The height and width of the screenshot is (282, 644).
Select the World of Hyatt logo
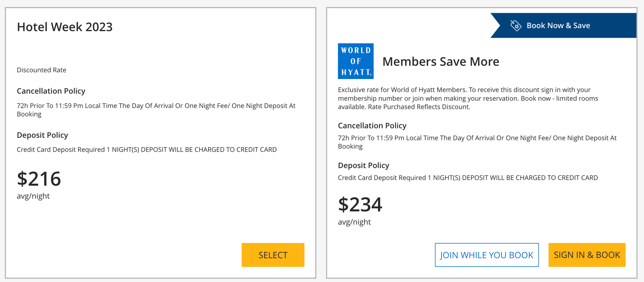tap(355, 61)
